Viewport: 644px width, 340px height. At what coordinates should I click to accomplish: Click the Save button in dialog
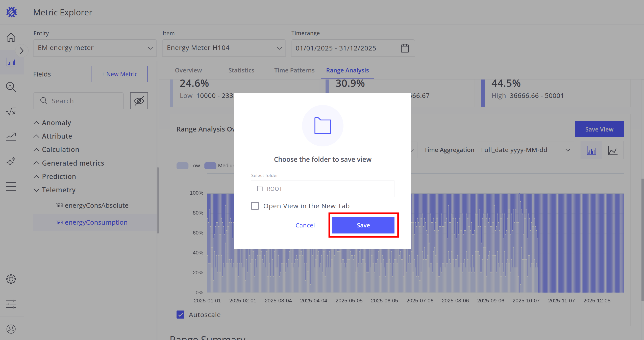coord(363,225)
